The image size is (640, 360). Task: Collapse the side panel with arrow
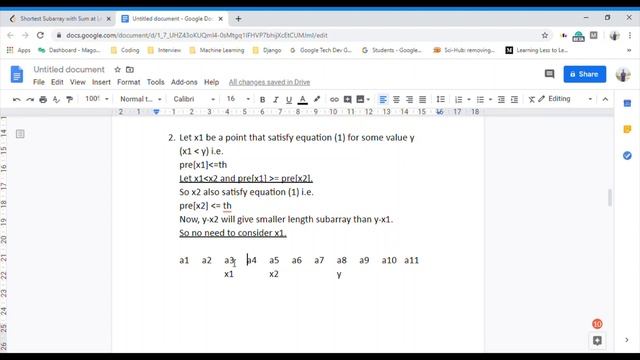click(627, 340)
